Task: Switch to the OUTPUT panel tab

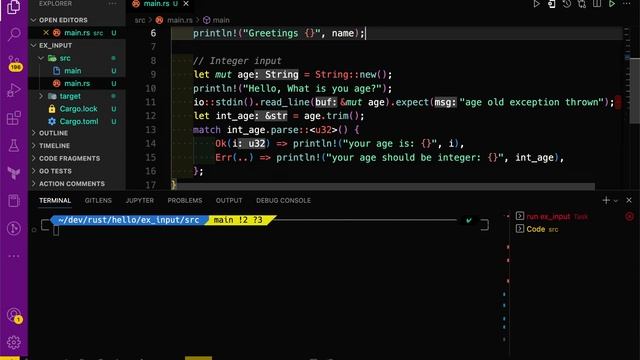Action: (x=229, y=200)
